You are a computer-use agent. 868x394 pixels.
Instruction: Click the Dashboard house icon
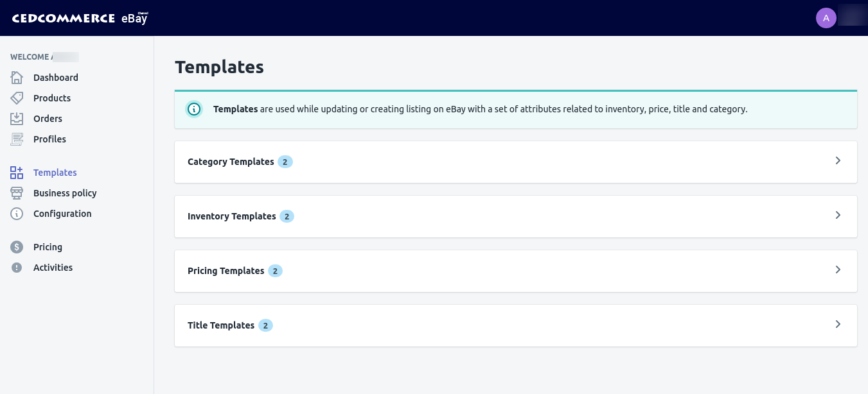coord(17,78)
